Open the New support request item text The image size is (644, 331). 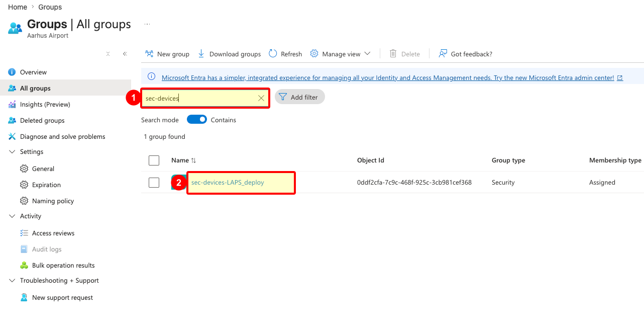point(63,298)
